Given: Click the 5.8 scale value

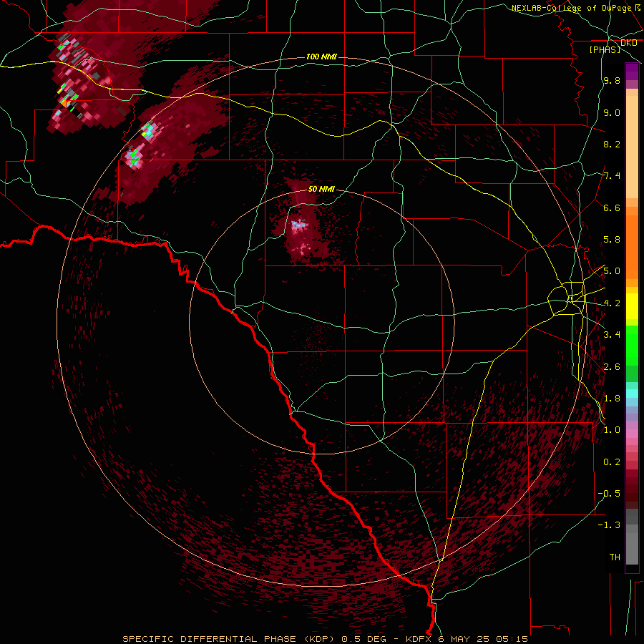Looking at the screenshot, I should tap(612, 240).
